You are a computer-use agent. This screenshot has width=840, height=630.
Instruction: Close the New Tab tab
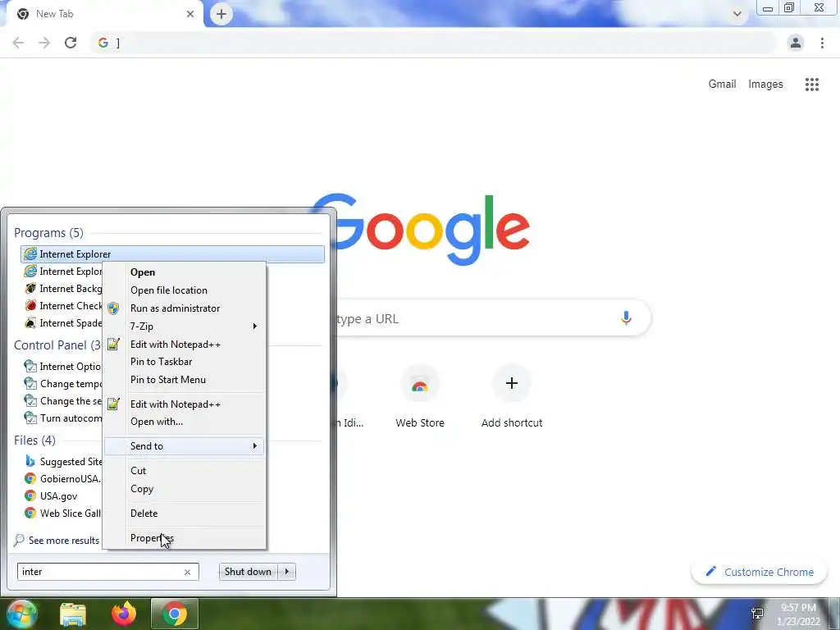coord(190,14)
